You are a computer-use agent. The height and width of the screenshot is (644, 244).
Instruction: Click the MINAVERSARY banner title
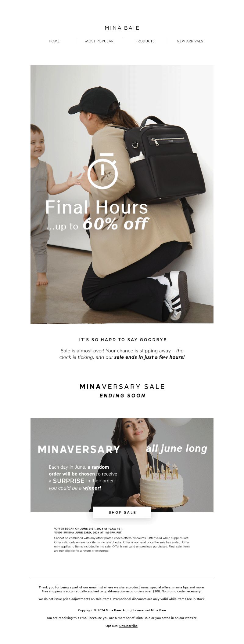[x=79, y=449]
